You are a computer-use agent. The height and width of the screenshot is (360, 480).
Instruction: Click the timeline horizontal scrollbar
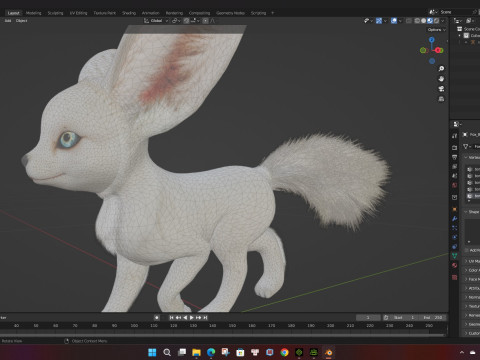click(x=222, y=335)
